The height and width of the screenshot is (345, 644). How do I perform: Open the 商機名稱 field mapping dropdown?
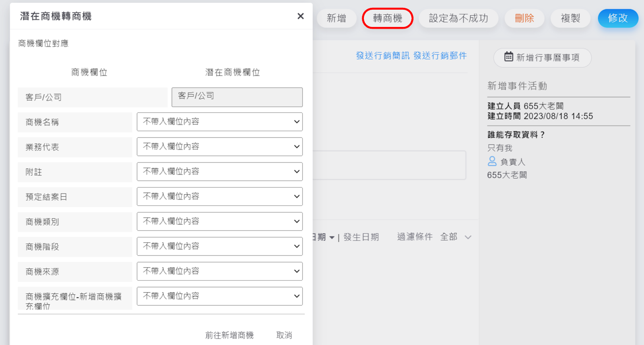[219, 122]
